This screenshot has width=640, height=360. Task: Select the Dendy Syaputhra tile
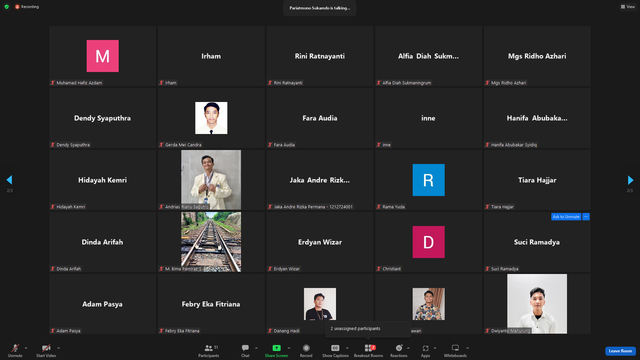coord(102,118)
